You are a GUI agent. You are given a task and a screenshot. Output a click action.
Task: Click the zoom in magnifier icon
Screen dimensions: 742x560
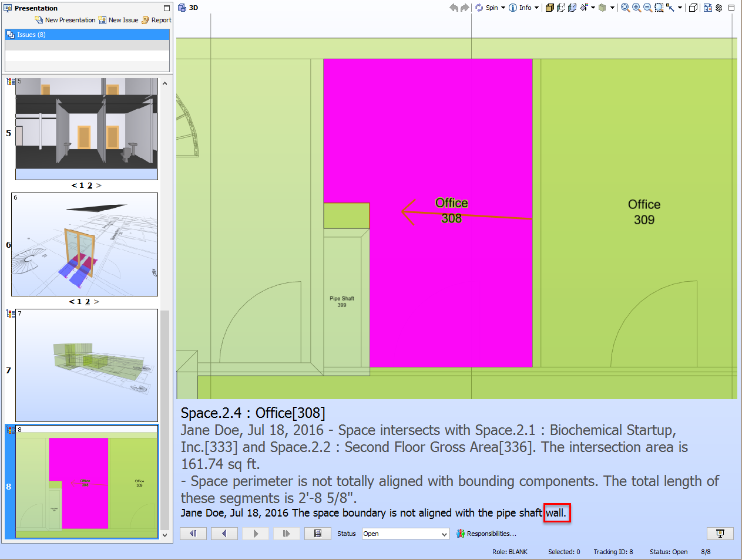[x=636, y=8]
